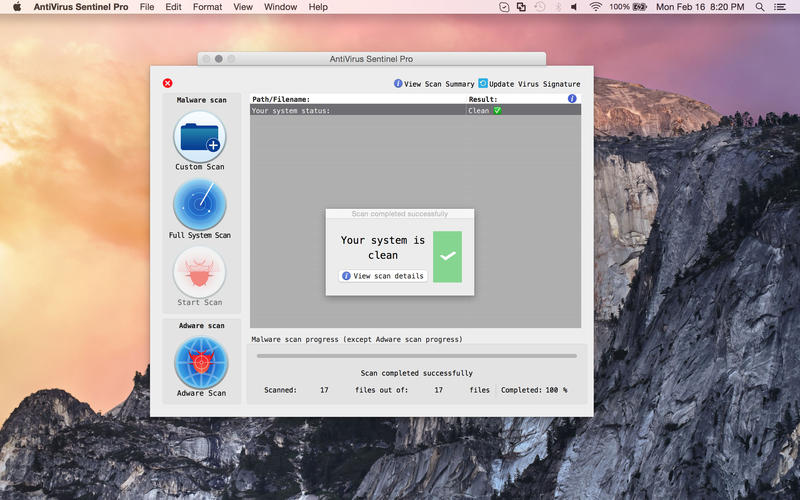The height and width of the screenshot is (500, 800).
Task: Open the File menu
Action: [x=147, y=7]
